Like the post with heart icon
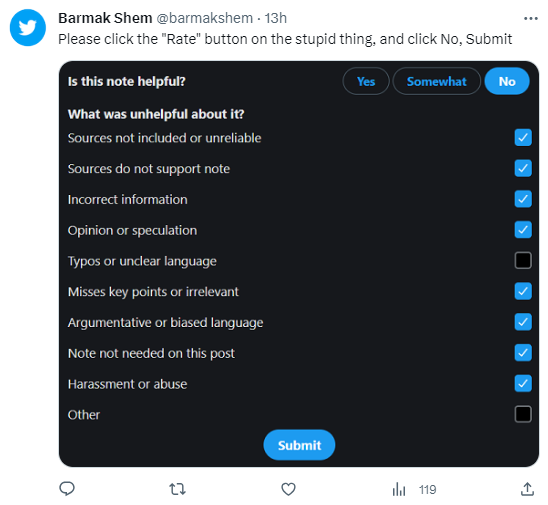Screen dimensions: 548x505 tap(288, 489)
